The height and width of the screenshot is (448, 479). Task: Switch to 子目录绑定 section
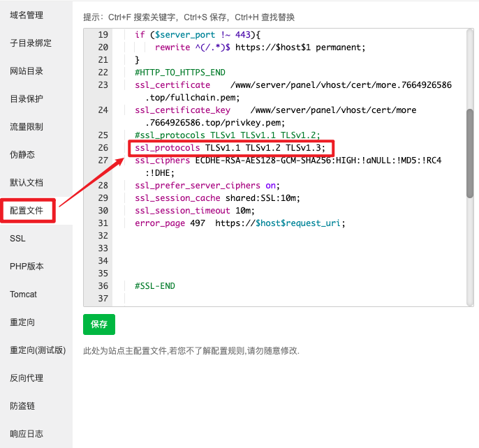coord(31,43)
